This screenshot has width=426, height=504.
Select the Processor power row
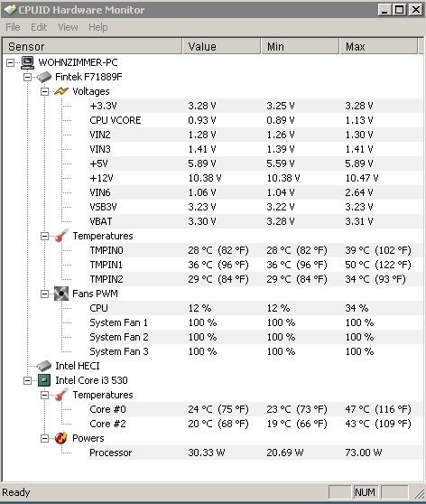(255, 453)
